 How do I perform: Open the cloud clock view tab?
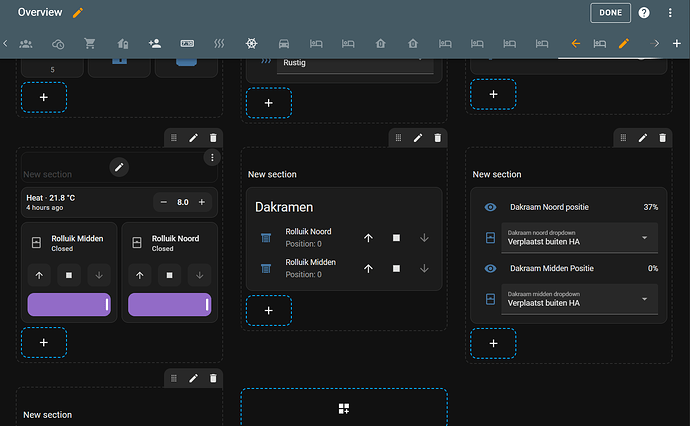click(x=58, y=43)
